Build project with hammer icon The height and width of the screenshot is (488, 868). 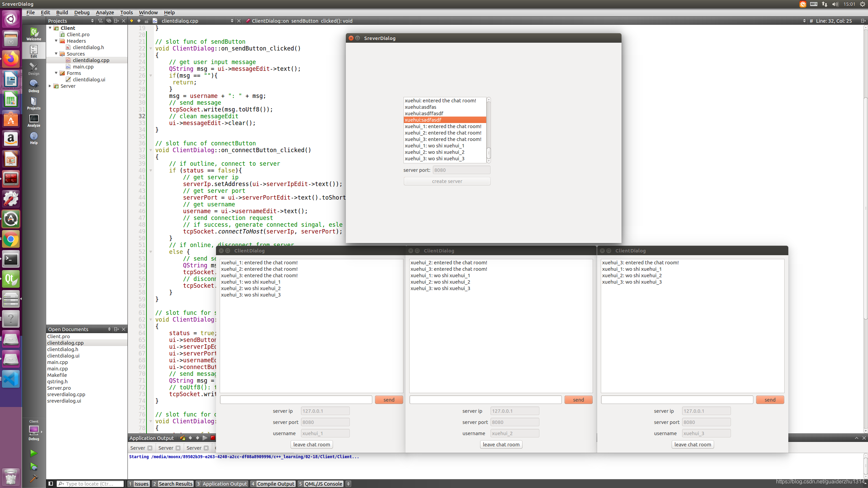point(34,479)
